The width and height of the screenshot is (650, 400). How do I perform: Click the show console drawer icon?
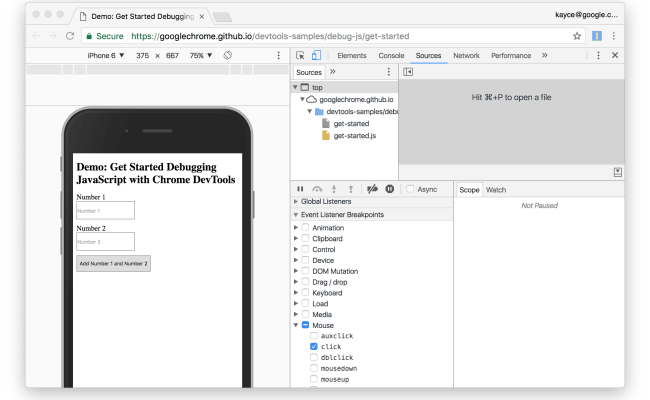pyautogui.click(x=618, y=172)
